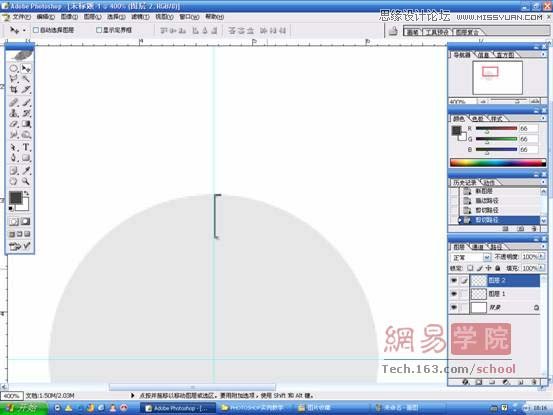Toggle lock image pixels brush icon
The width and height of the screenshot is (553, 415).
(480, 268)
